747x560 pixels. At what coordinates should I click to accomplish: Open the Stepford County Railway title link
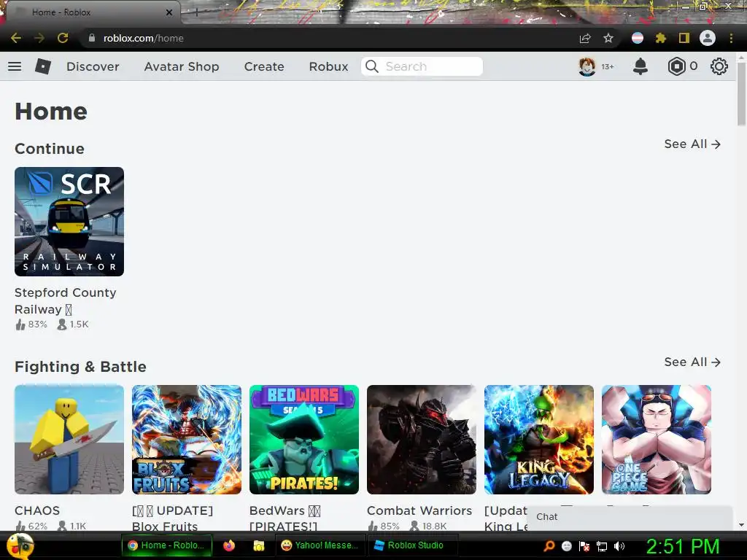click(x=65, y=301)
